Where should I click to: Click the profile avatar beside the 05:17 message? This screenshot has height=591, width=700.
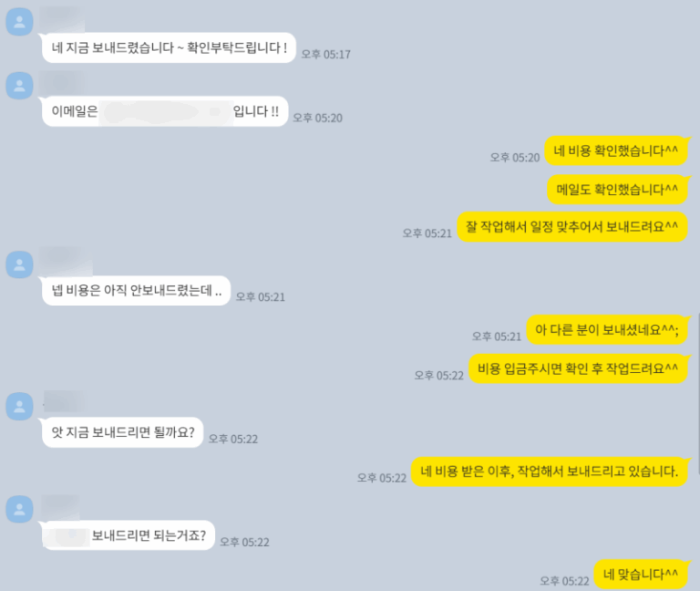[19, 22]
